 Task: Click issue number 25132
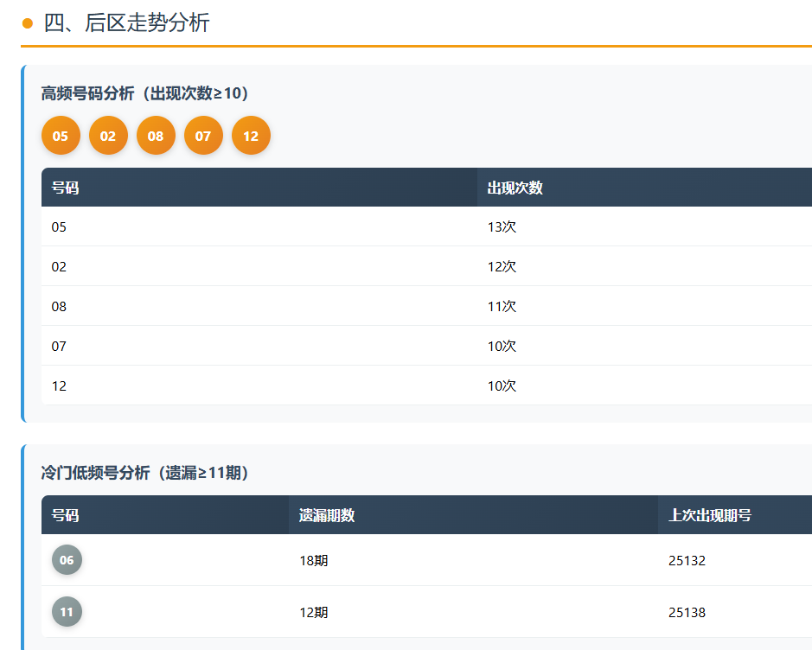coord(687,561)
